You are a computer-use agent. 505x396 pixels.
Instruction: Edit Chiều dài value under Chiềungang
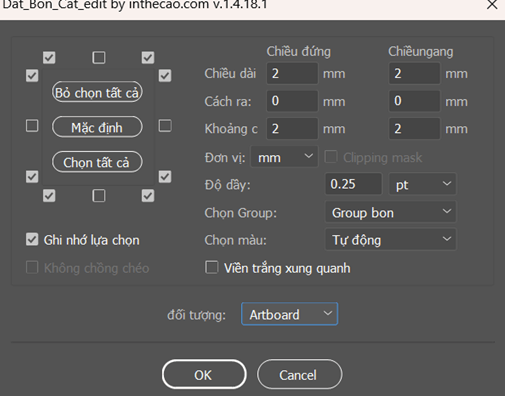[x=414, y=73]
